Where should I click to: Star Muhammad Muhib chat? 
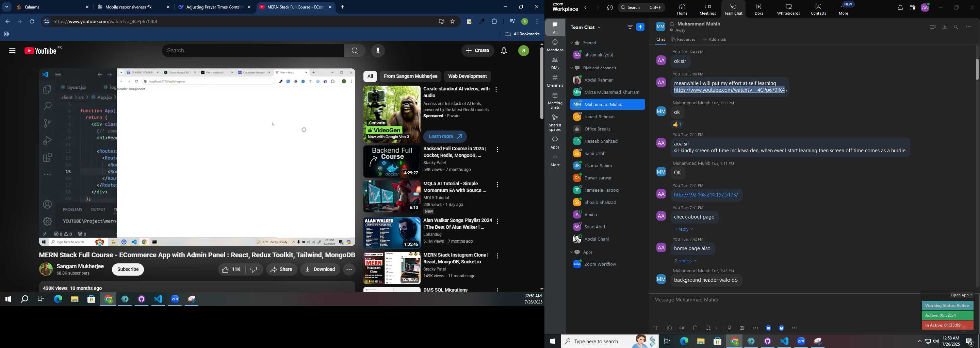(672, 24)
